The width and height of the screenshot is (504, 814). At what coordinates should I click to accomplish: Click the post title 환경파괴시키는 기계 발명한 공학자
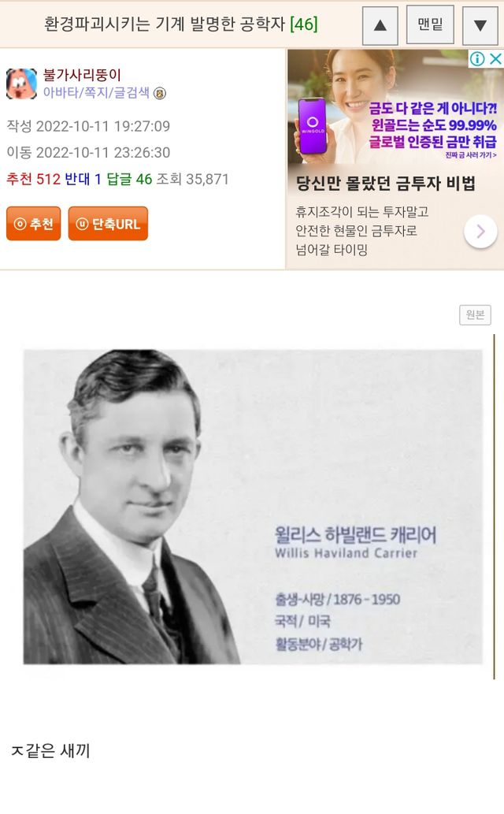point(165,24)
